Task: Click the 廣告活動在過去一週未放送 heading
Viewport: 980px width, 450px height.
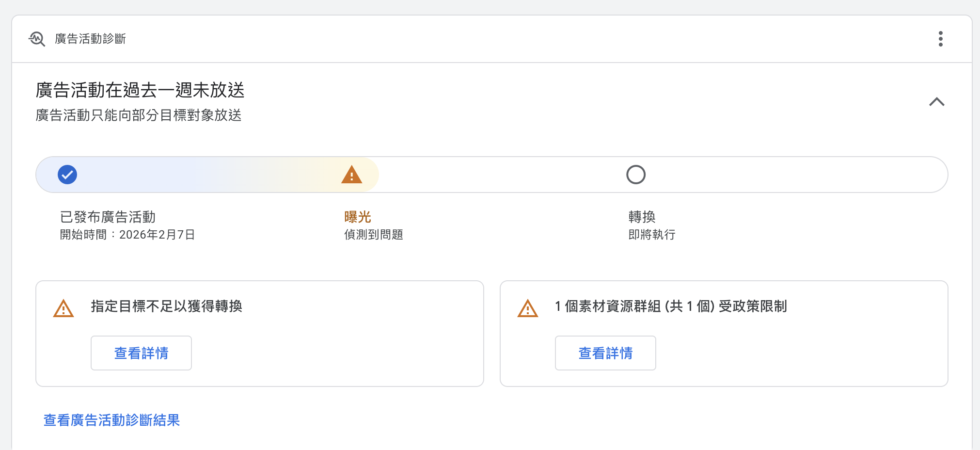Action: [140, 90]
